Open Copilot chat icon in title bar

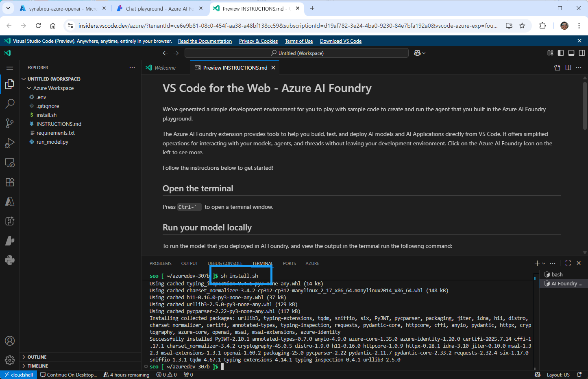point(417,53)
